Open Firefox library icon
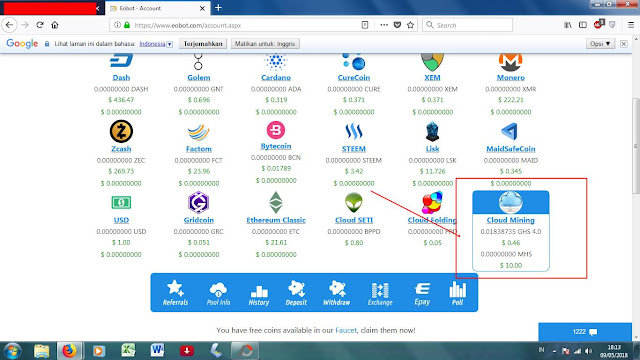The height and width of the screenshot is (360, 640). (x=568, y=25)
